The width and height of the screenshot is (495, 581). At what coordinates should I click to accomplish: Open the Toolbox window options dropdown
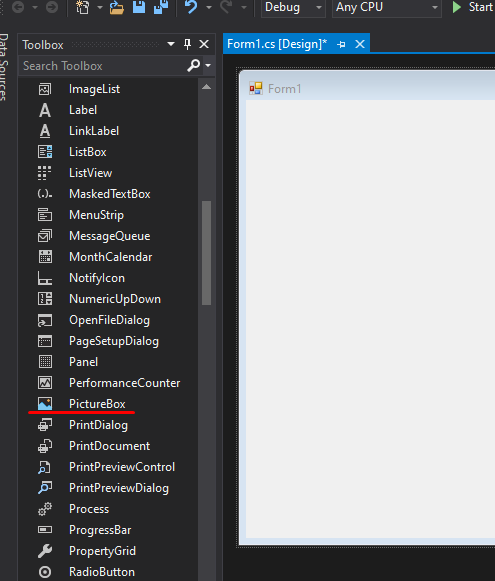pyautogui.click(x=171, y=44)
